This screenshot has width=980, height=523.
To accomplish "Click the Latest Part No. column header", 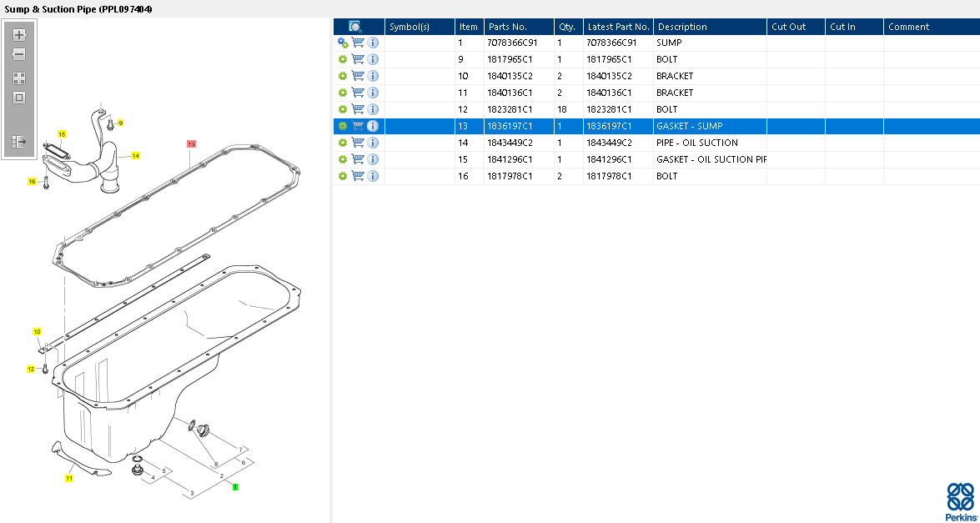I will click(x=618, y=27).
